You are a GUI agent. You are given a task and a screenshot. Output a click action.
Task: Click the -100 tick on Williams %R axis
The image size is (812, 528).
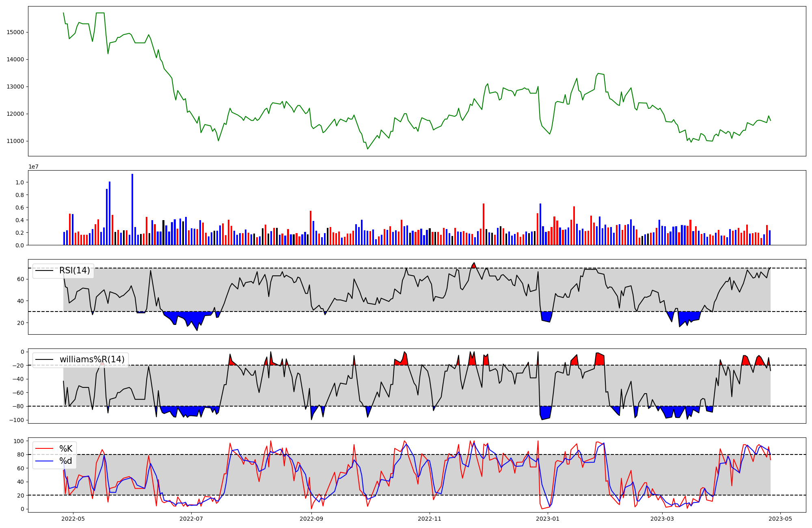coord(16,420)
